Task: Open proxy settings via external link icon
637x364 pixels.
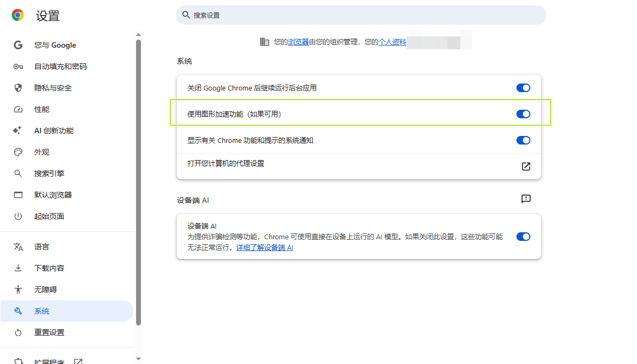Action: (526, 166)
